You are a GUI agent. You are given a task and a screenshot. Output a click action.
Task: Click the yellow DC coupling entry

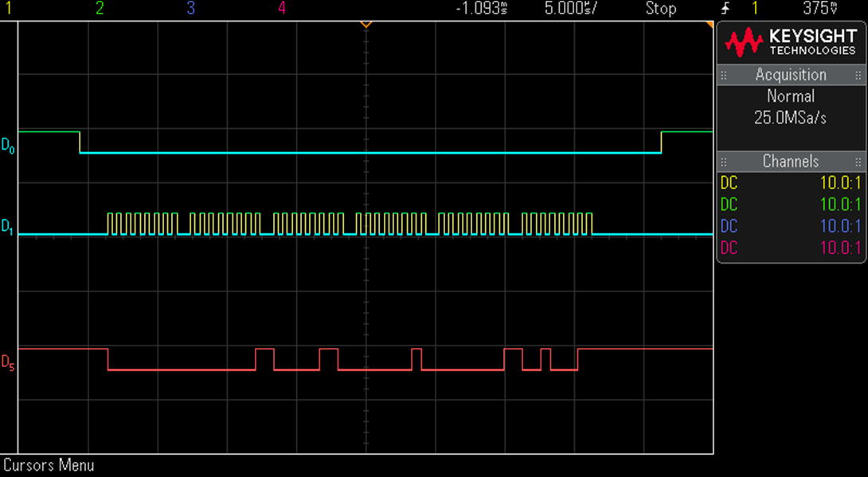729,183
